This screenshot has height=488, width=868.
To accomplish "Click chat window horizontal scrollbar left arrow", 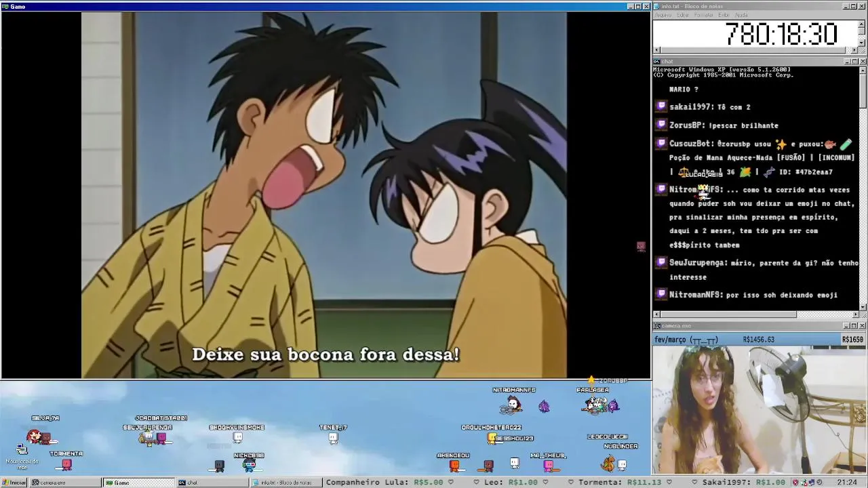I will coord(656,314).
